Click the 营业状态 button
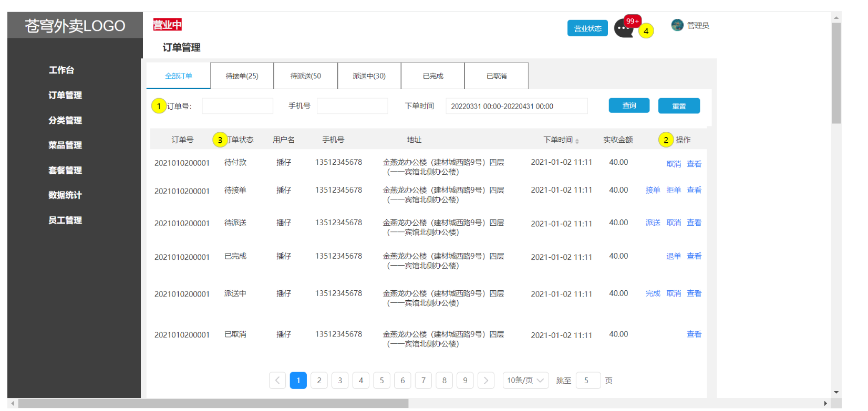 (x=587, y=28)
